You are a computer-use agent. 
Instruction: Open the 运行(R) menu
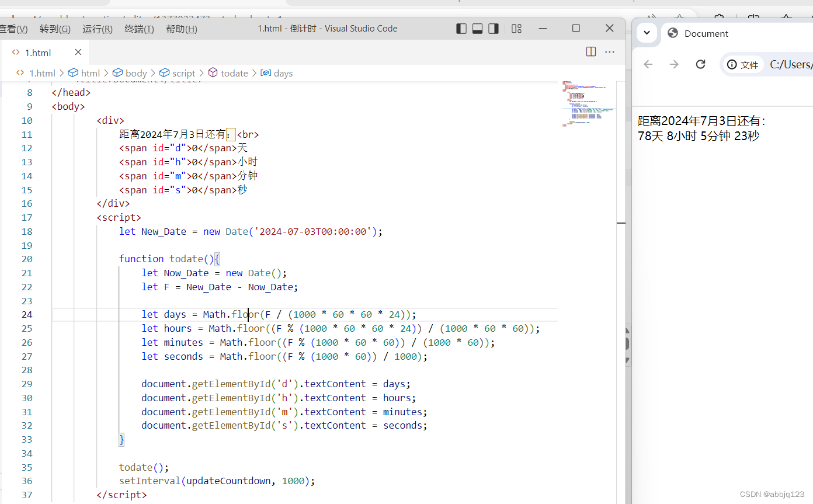pyautogui.click(x=98, y=29)
